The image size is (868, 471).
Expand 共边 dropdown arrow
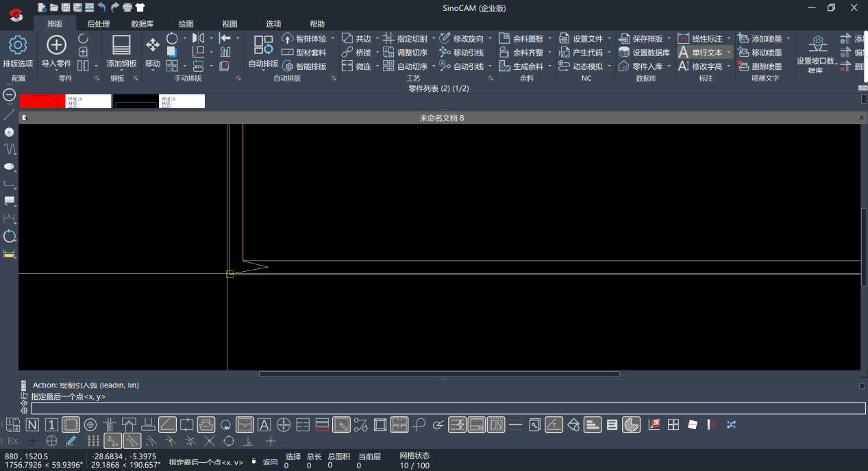point(377,39)
